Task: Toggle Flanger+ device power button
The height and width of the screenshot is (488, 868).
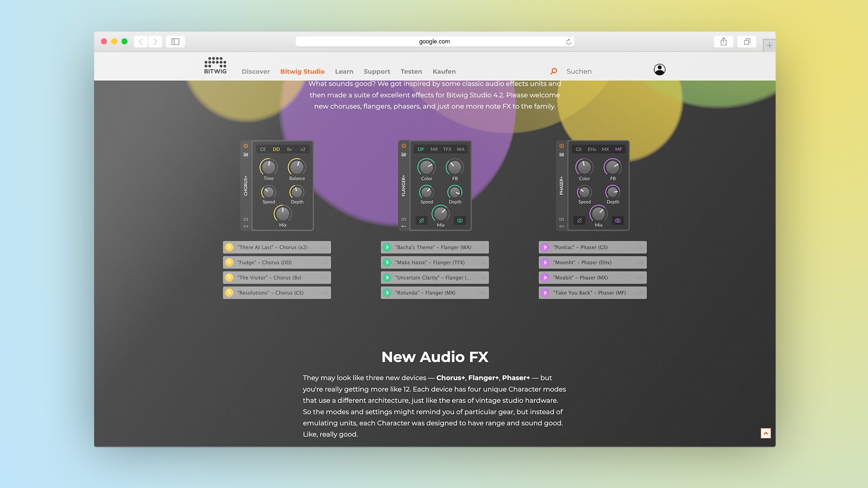Action: tap(403, 146)
